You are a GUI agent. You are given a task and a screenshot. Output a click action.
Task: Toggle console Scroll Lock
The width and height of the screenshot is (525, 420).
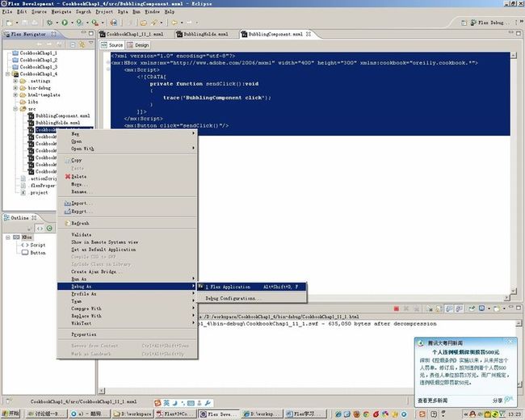(x=439, y=309)
